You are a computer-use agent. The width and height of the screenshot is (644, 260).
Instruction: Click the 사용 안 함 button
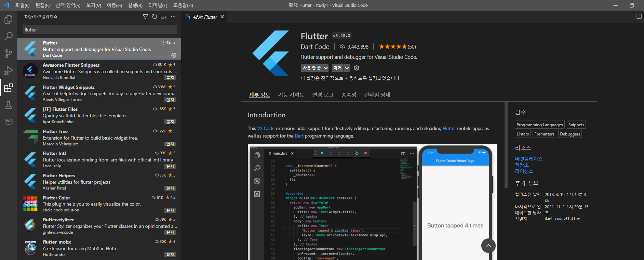312,68
